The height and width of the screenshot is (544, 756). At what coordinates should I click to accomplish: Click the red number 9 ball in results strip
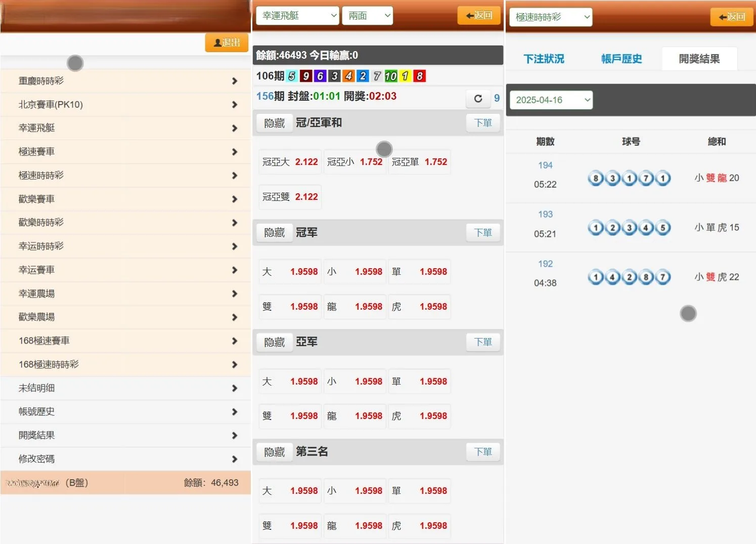[x=306, y=76]
